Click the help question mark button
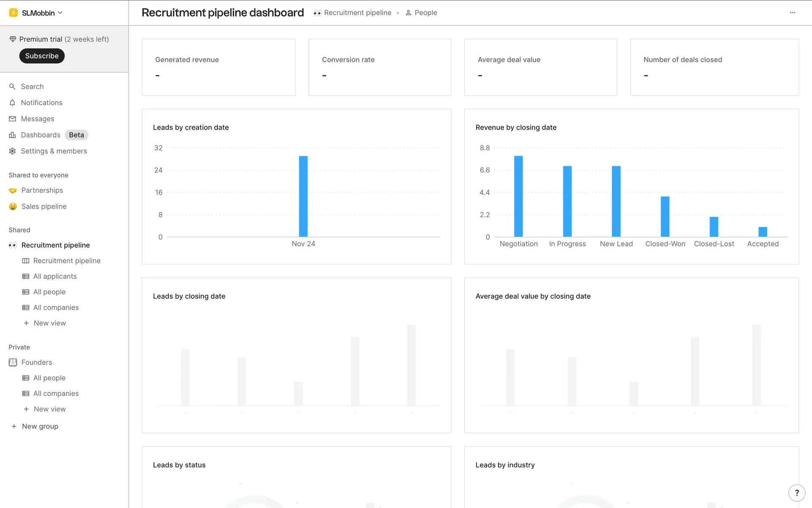This screenshot has height=508, width=812. (x=796, y=493)
